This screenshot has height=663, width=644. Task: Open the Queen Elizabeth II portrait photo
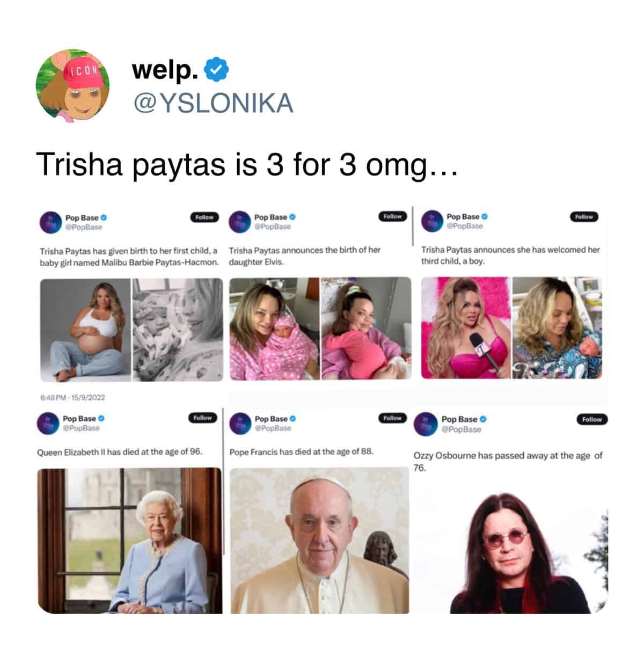pos(129,541)
